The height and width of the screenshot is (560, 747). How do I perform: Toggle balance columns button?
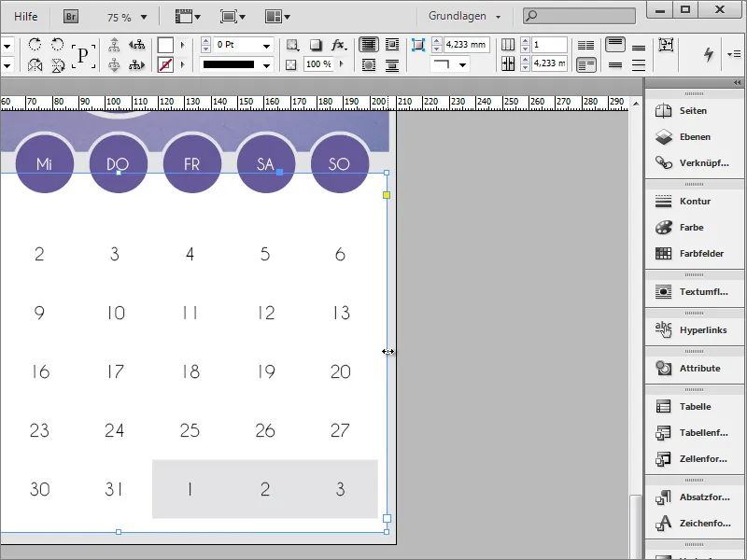(x=586, y=45)
